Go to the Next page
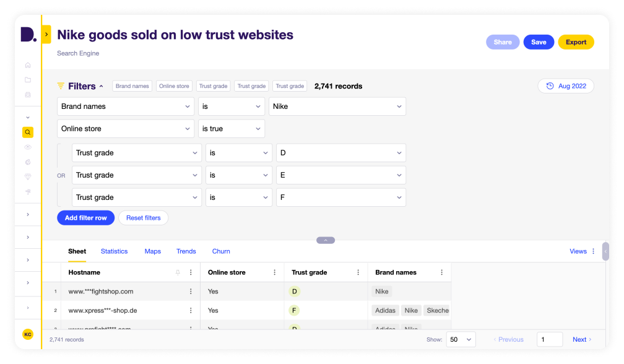Screen dimensions: 624x364 coord(582,339)
